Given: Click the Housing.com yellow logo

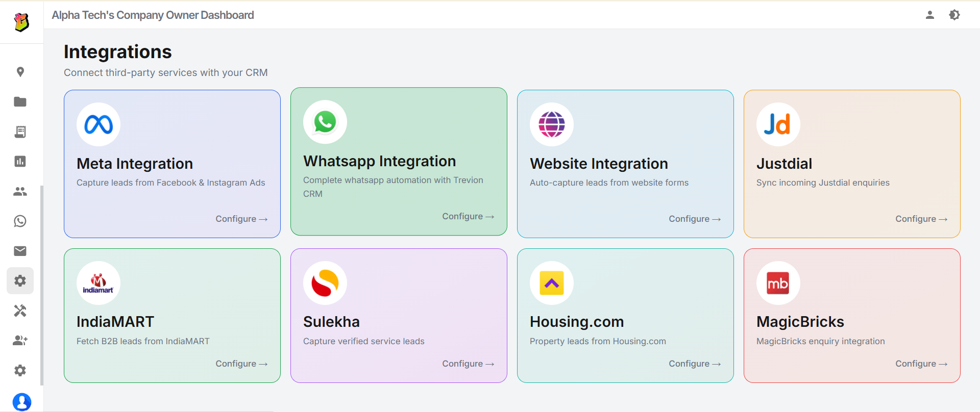Looking at the screenshot, I should tap(552, 283).
